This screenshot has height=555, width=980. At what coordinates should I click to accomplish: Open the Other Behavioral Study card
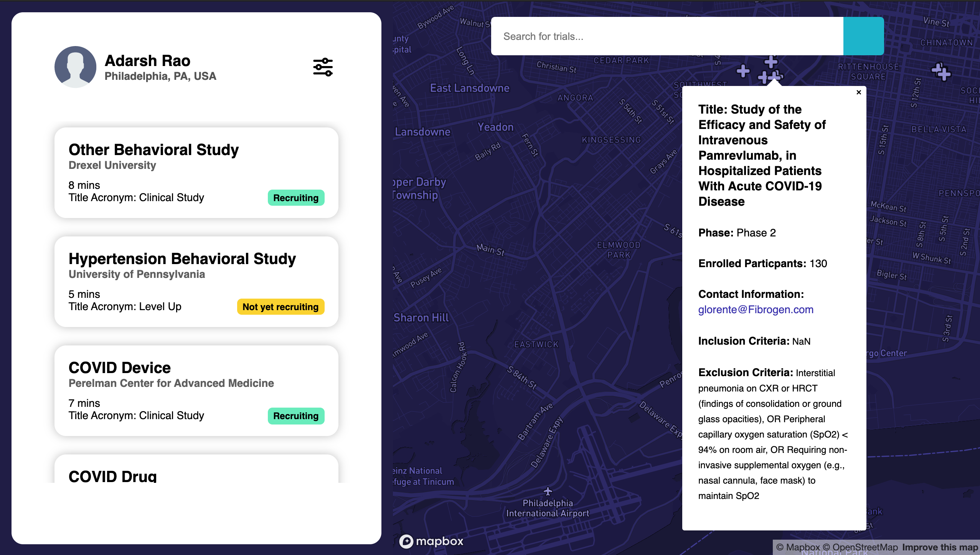point(196,173)
